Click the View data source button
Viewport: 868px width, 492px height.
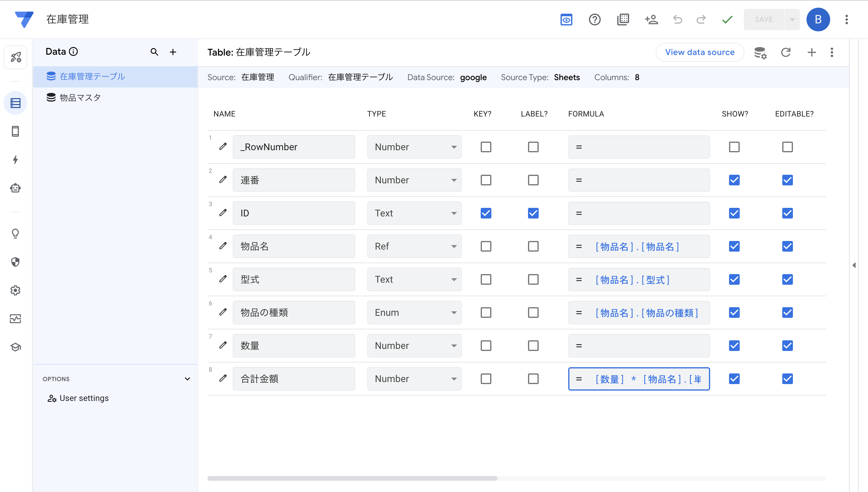coord(699,52)
